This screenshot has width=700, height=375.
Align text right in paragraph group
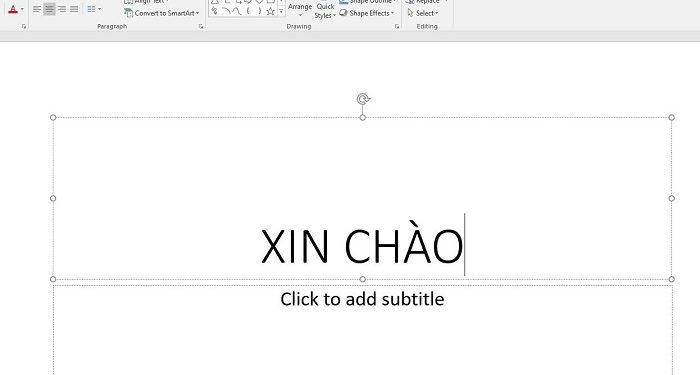coord(62,9)
